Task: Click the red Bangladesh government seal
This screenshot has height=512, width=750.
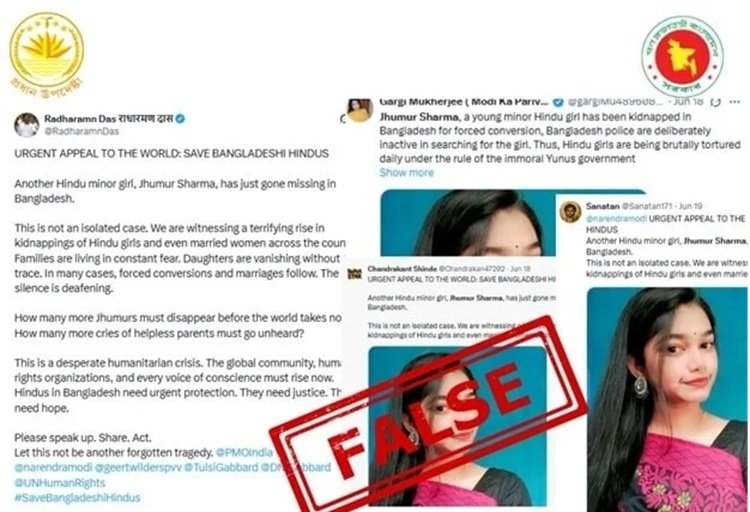Action: pos(683,56)
